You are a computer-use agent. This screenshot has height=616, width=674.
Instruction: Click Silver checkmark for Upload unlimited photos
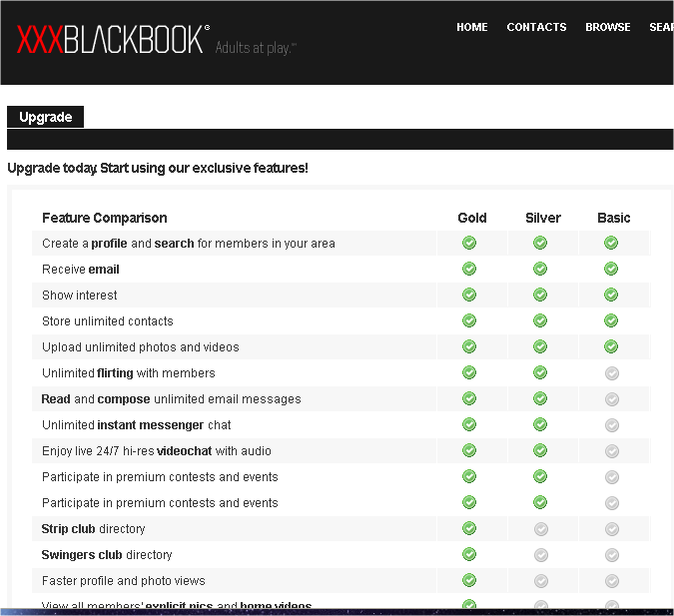(x=540, y=346)
